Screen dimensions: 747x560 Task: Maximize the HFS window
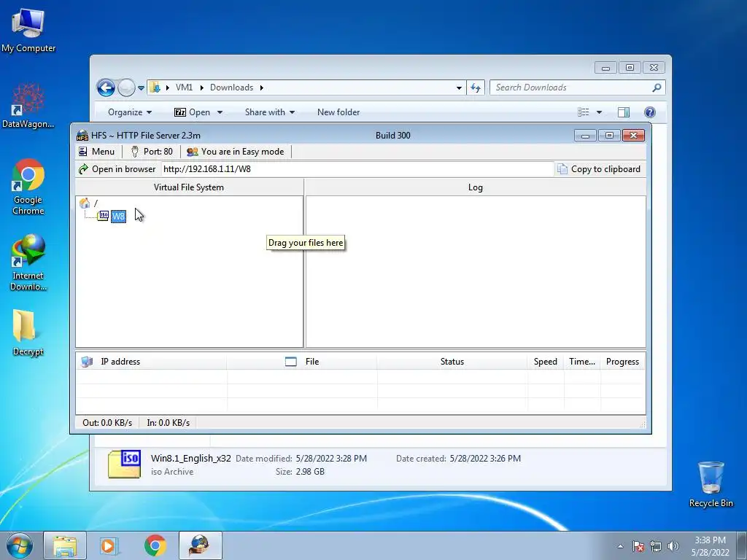tap(609, 136)
